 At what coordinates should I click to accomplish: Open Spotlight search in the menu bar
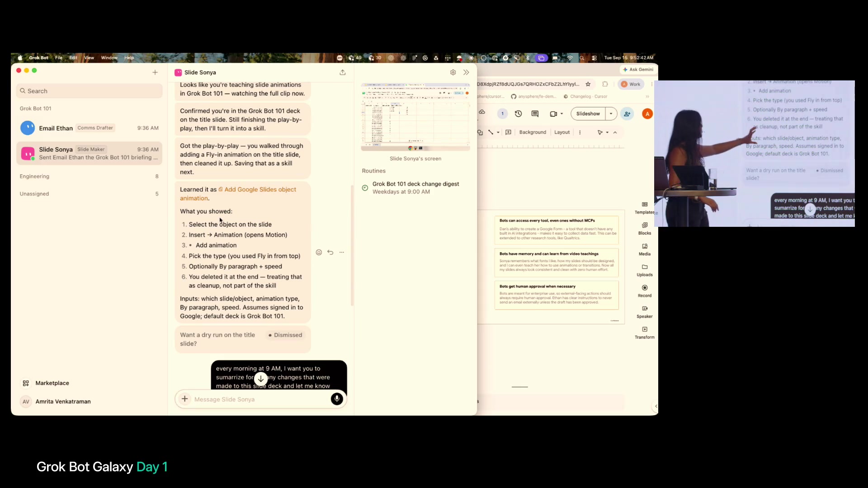(x=582, y=58)
